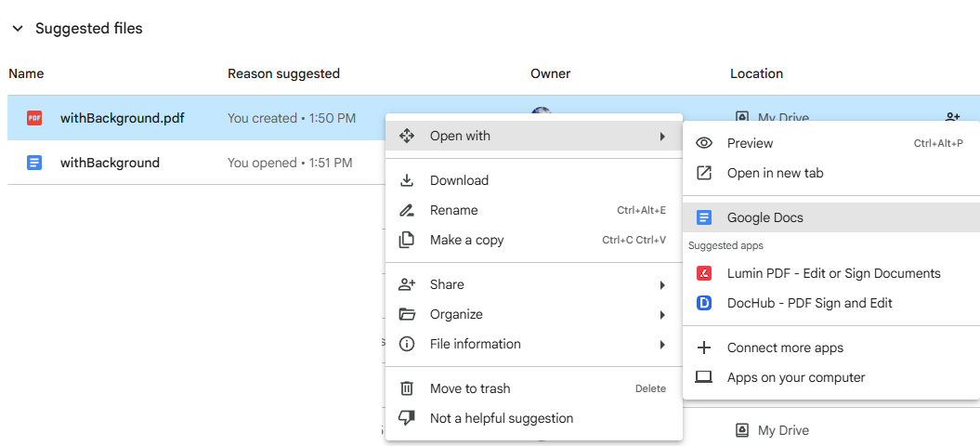The width and height of the screenshot is (980, 446).
Task: Select Download in the context menu
Action: (534, 180)
